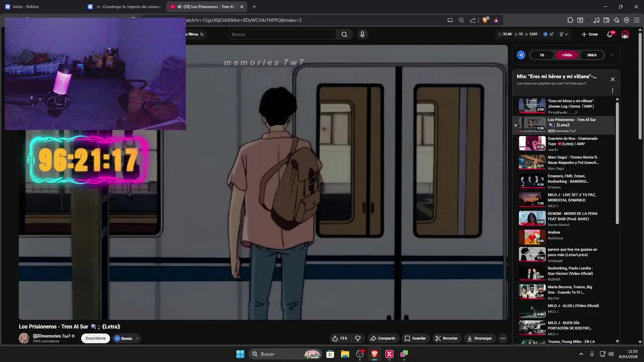
Task: Click the Recortar button
Action: 446,338
